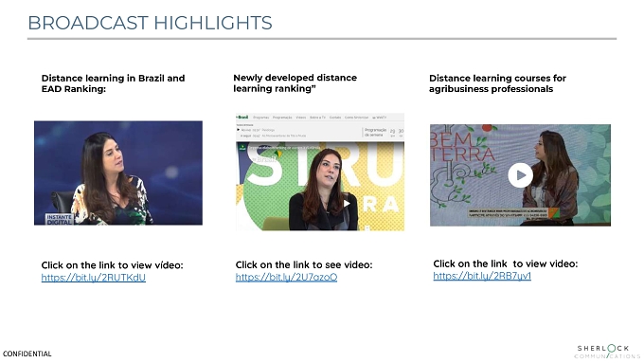
Task: Select heading 'Distance learning courses for agribusiness professionals'
Action: click(497, 83)
